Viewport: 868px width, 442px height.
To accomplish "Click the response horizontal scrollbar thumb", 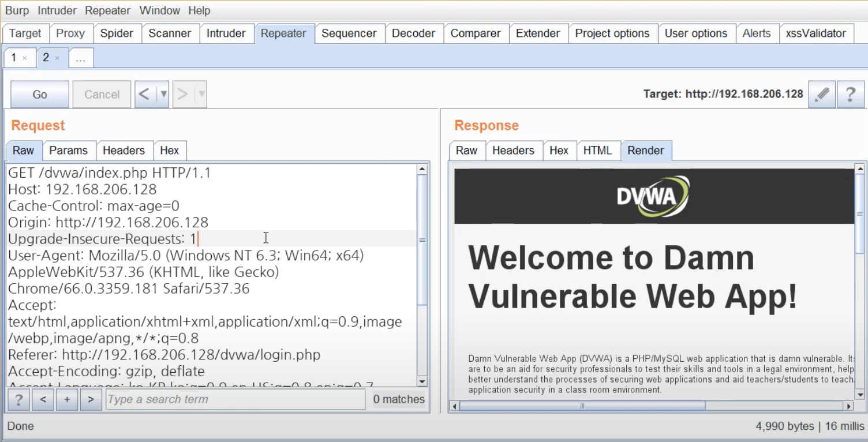I will pos(582,406).
